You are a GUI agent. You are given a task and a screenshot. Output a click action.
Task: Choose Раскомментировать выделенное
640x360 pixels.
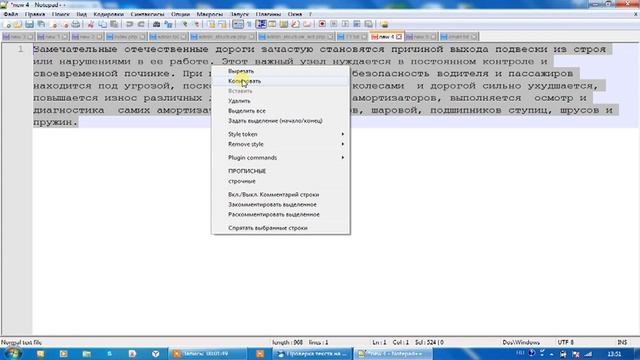[x=281, y=215]
